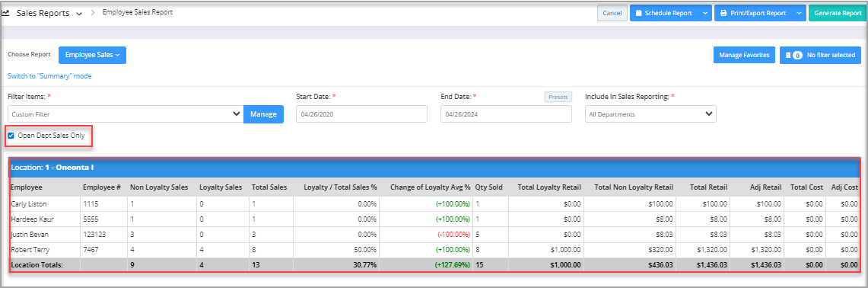Open the Employee Sales report chooser
Image resolution: width=868 pixels, height=288 pixels.
coord(93,55)
